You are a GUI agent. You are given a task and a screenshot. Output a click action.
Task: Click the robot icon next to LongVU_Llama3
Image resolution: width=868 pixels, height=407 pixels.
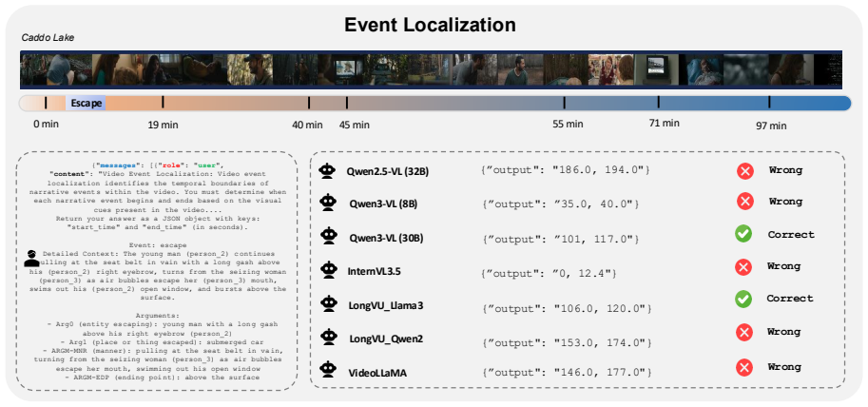click(x=329, y=303)
